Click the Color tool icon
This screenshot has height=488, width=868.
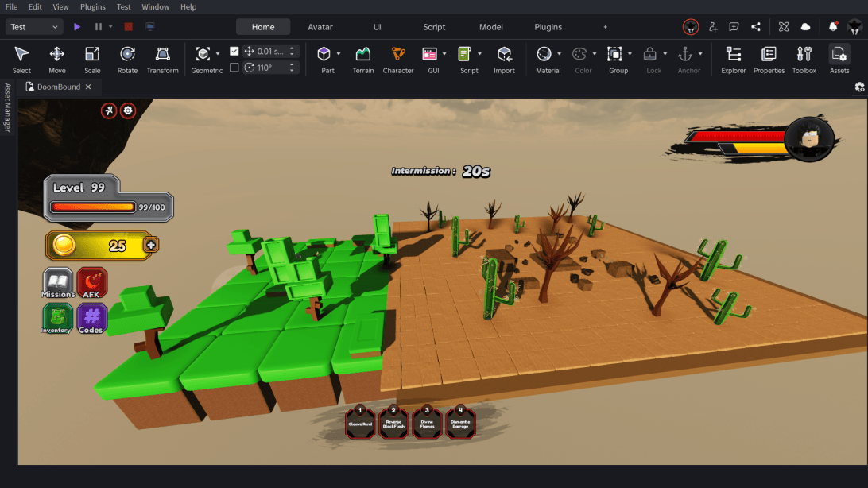tap(579, 54)
